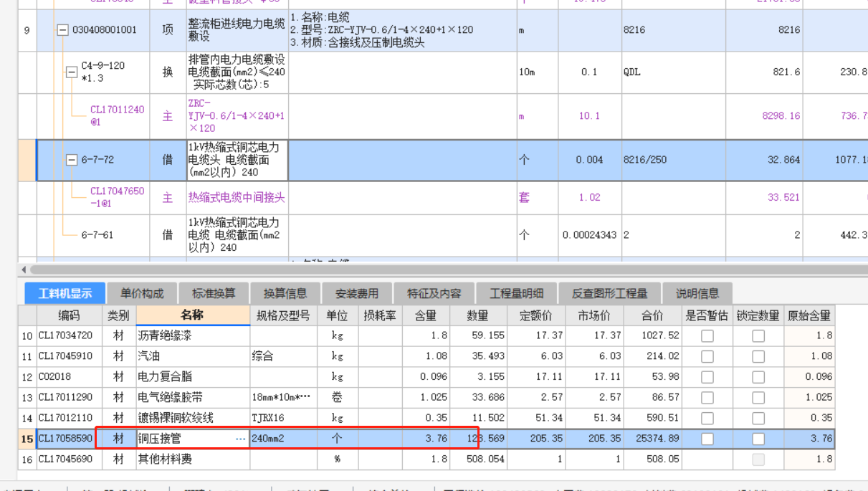Tick 是否暂估 checkbox for 沥青绝缘漆
This screenshot has height=491, width=868.
click(x=707, y=335)
